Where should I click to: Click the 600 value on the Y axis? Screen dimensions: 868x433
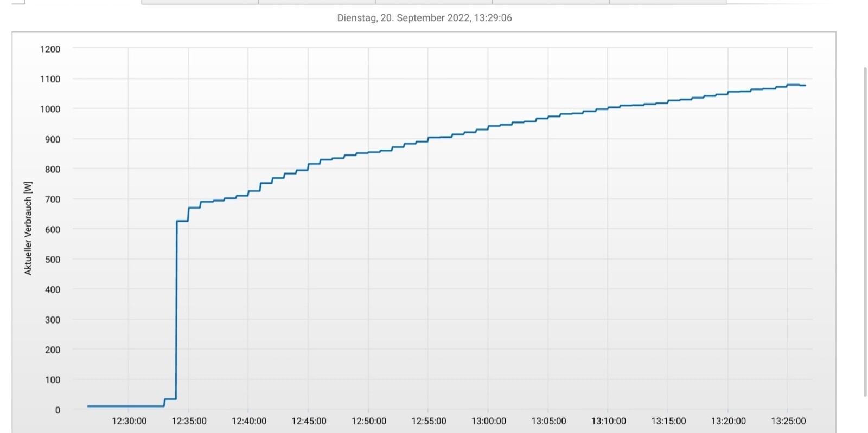pos(53,230)
